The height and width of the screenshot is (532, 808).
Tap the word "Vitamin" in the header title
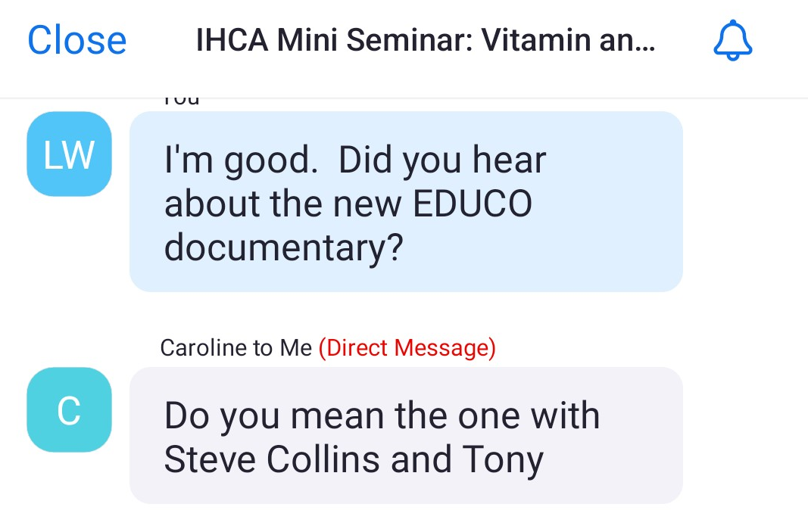click(531, 41)
